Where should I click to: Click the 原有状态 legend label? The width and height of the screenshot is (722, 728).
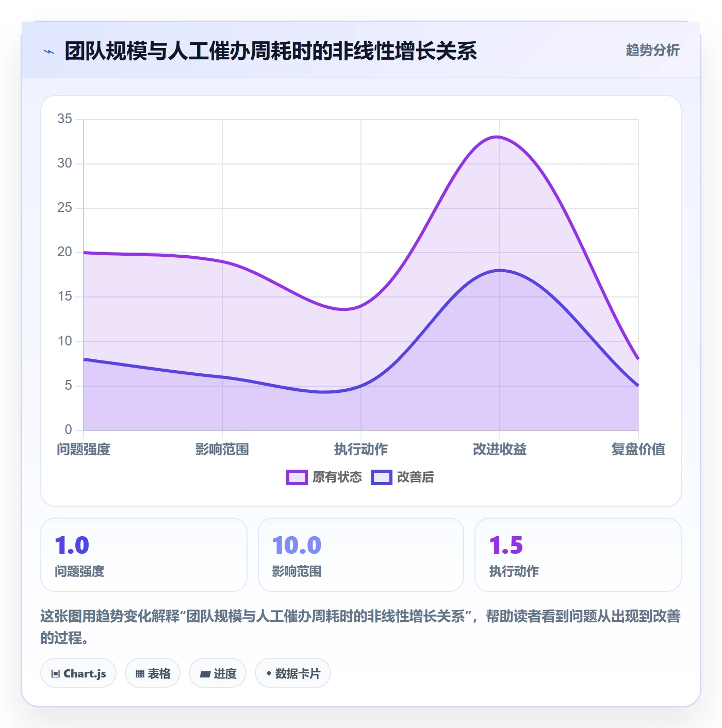(x=337, y=477)
